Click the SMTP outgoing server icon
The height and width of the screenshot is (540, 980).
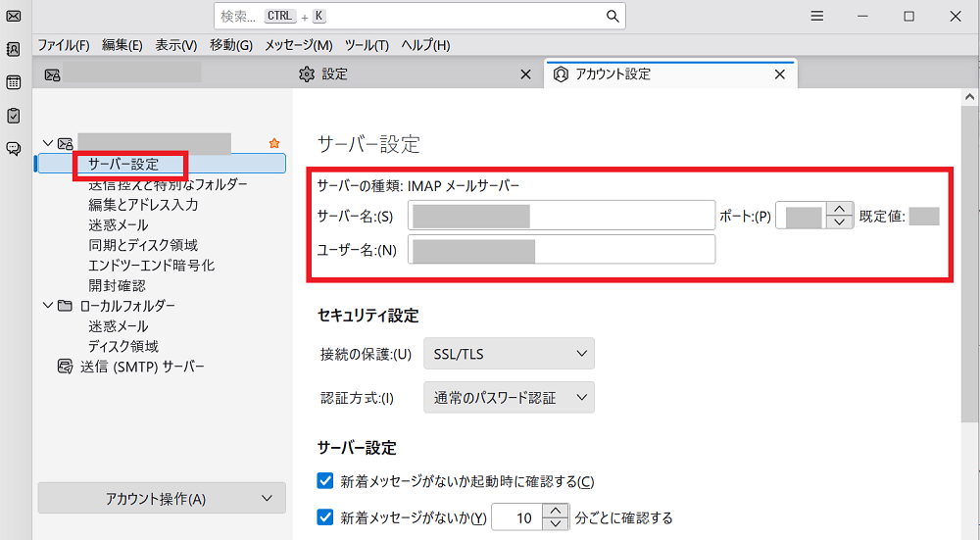65,367
